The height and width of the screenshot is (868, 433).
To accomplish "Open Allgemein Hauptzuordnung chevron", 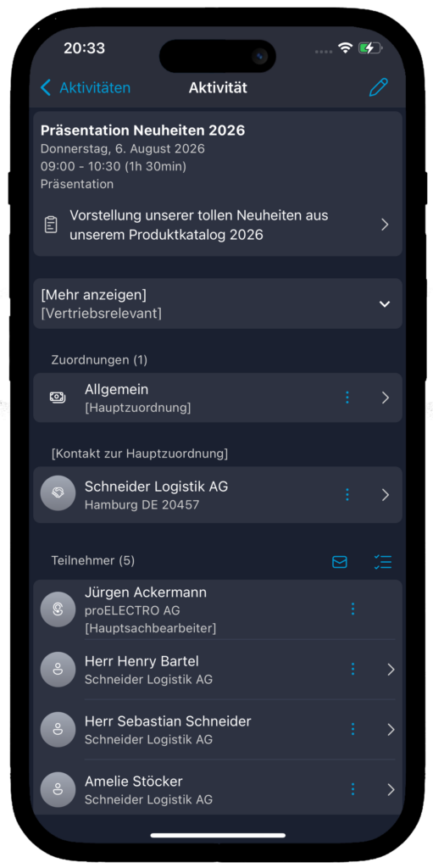I will pos(386,398).
